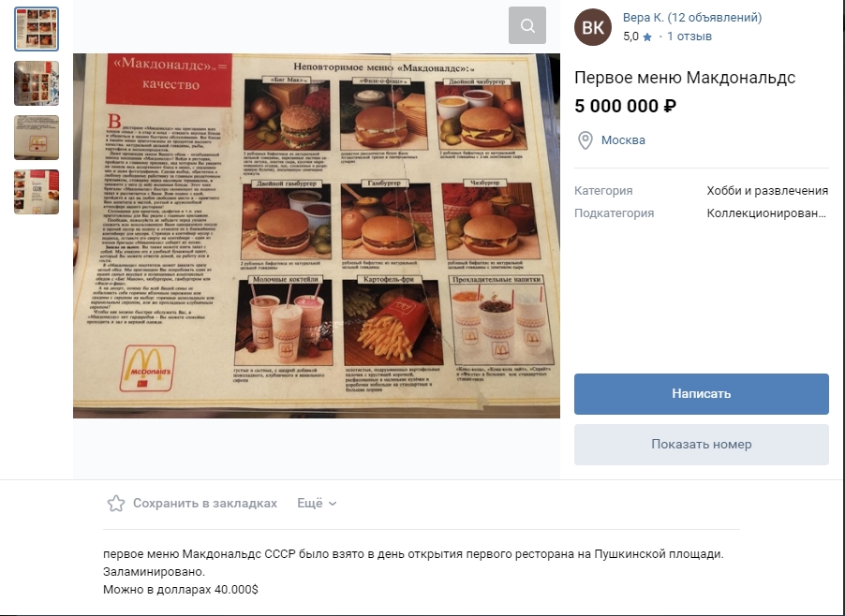Click the Москва location link
845x616 pixels.
pyautogui.click(x=623, y=140)
